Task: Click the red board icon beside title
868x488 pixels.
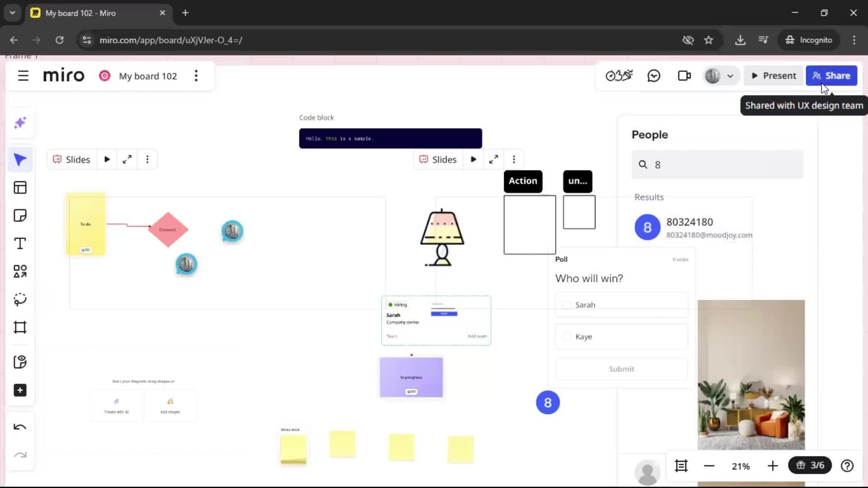Action: click(x=104, y=75)
